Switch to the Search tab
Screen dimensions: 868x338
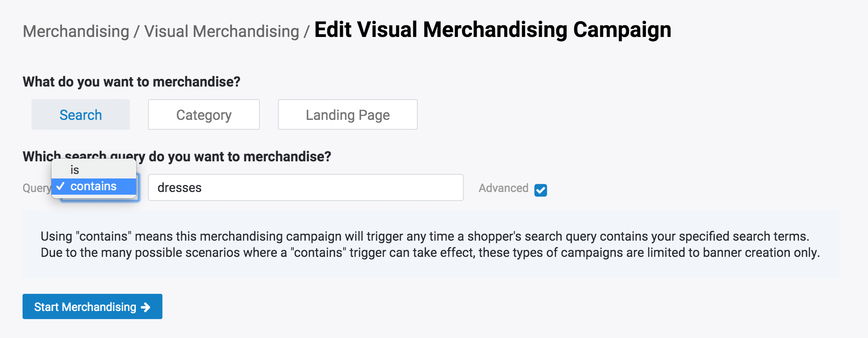[81, 115]
